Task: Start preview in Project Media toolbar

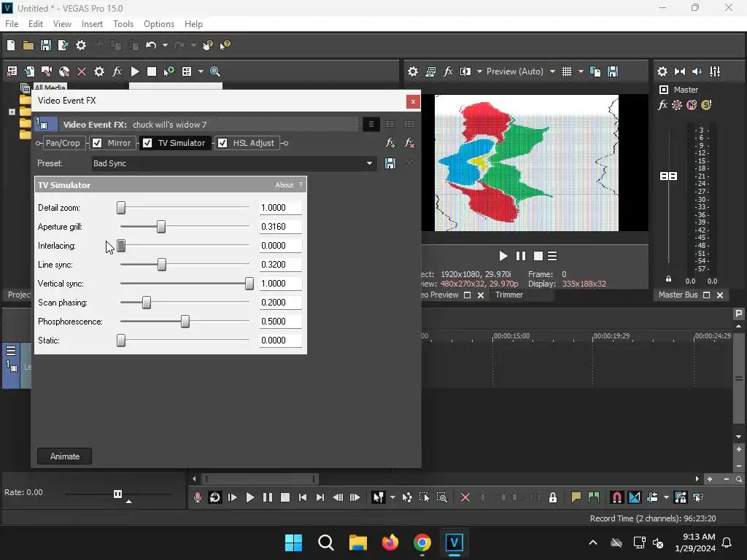Action: (135, 71)
